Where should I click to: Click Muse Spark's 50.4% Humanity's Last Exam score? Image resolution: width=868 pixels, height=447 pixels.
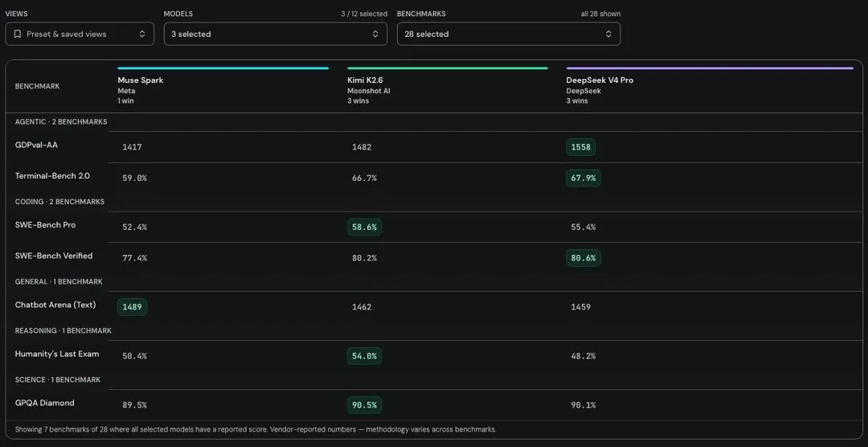tap(134, 356)
